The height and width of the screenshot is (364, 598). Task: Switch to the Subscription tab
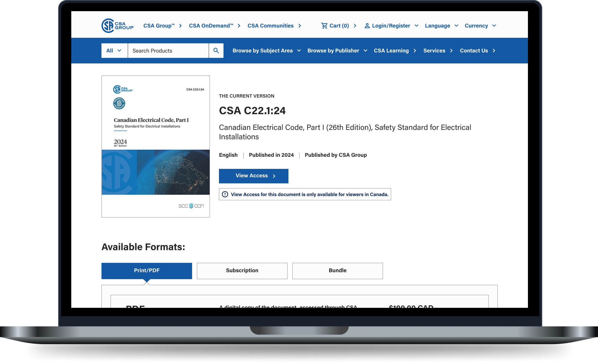pos(242,271)
